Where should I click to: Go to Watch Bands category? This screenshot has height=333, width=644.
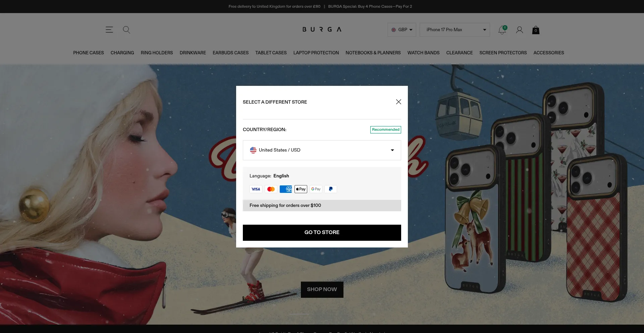tap(423, 53)
